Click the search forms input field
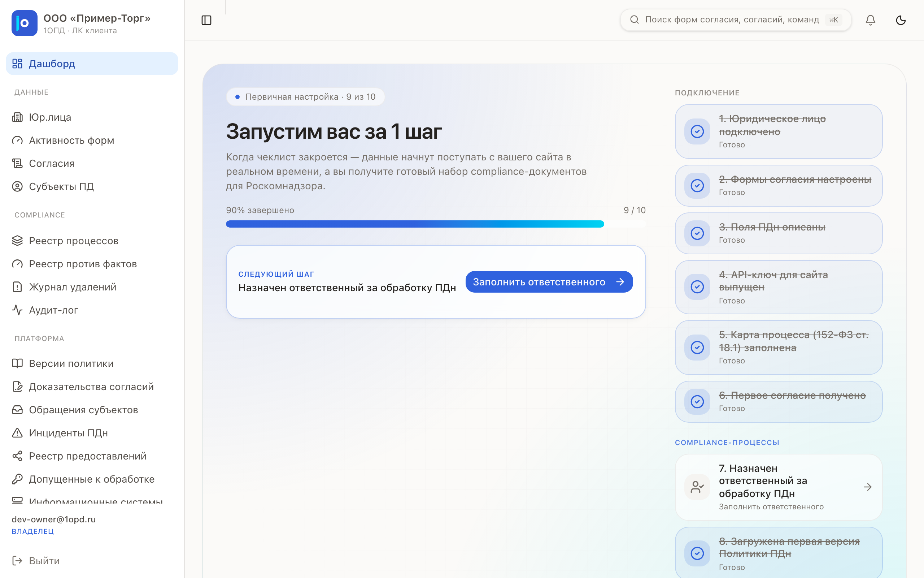 point(735,20)
